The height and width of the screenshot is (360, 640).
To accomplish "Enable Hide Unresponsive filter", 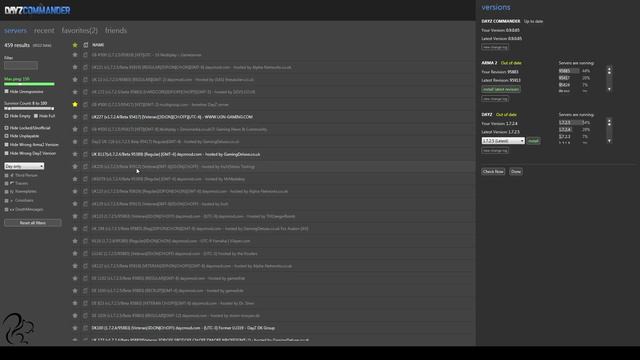I will tap(7, 91).
